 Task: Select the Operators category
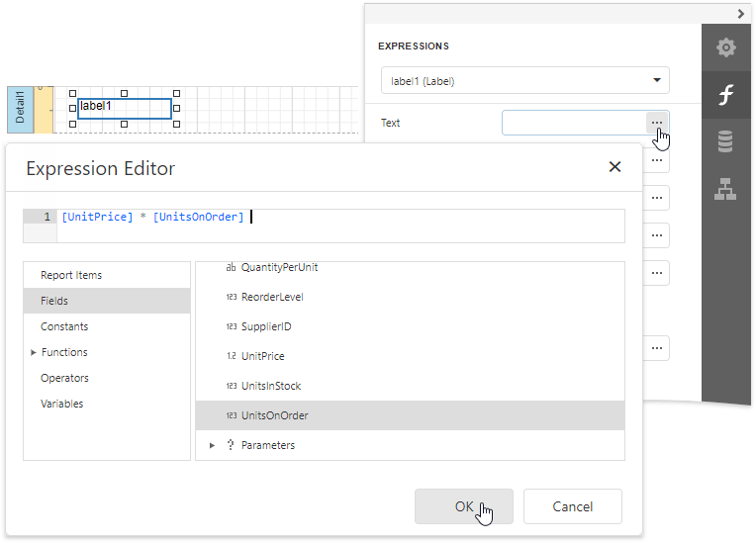[x=64, y=378]
